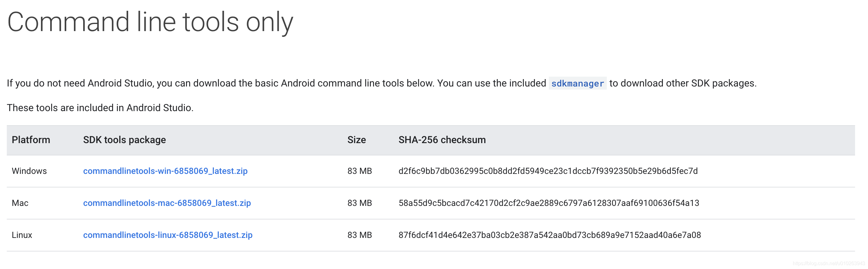Screen dimensions: 868x269
Task: Download commandlinetools-mac-6858069_latest.zip package
Action: (x=167, y=203)
